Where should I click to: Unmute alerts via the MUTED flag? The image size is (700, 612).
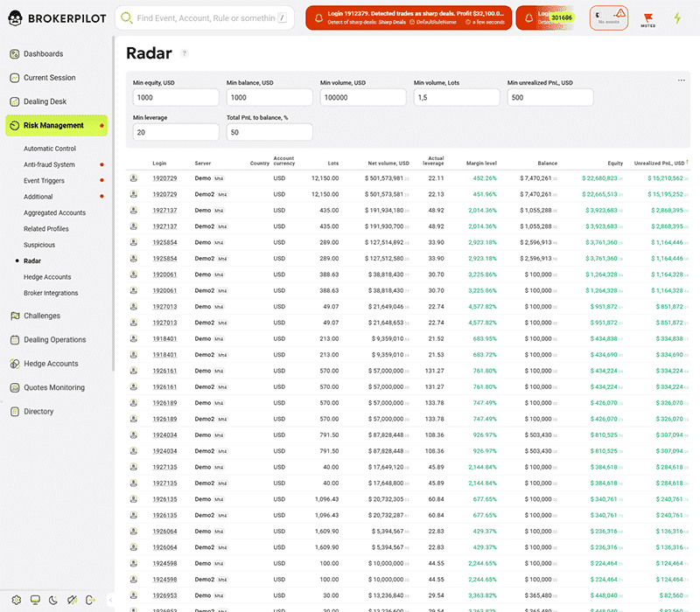tap(647, 17)
